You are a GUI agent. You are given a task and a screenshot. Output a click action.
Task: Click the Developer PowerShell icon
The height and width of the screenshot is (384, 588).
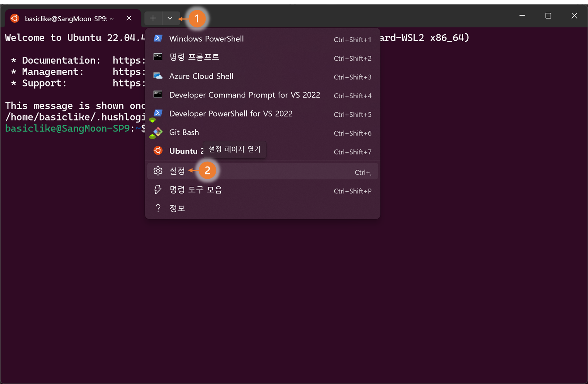point(158,113)
